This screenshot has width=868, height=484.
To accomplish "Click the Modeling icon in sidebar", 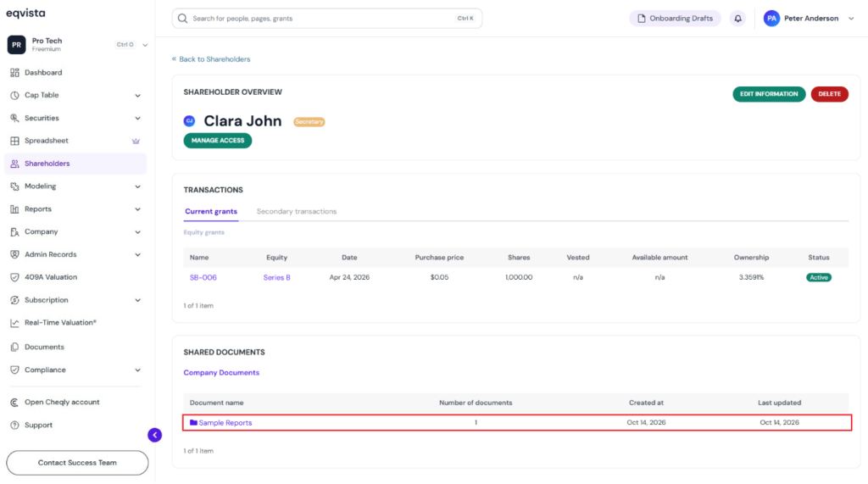I will coord(14,186).
